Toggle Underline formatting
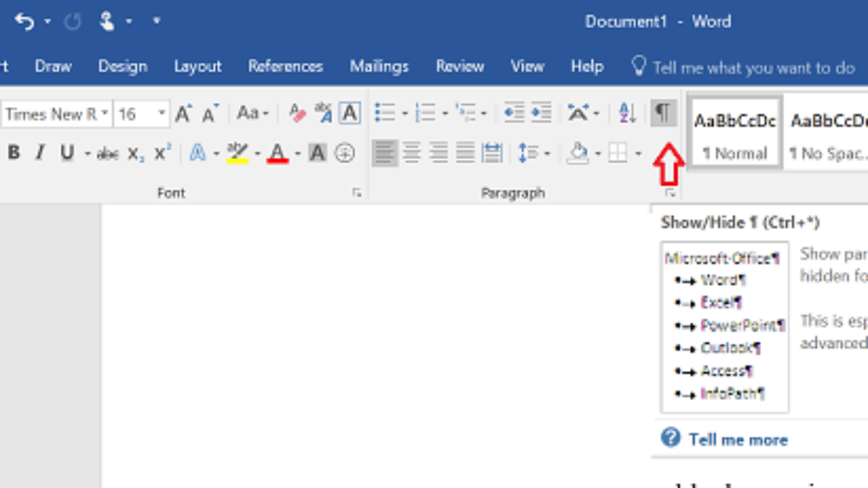Image resolution: width=868 pixels, height=488 pixels. point(67,153)
